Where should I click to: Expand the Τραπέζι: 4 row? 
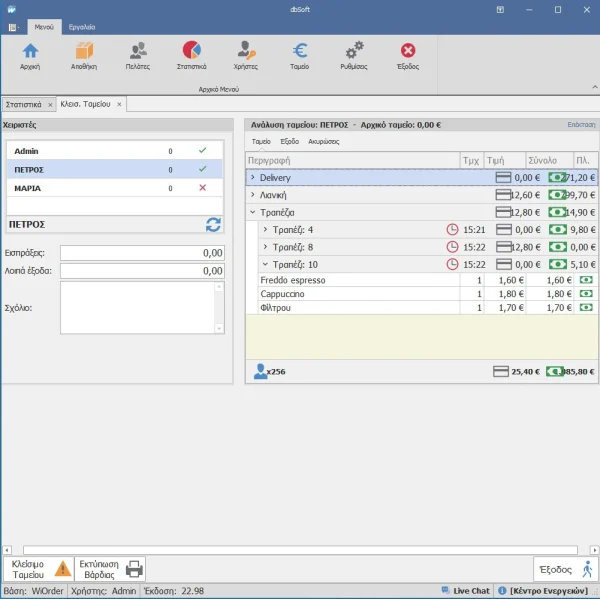[265, 230]
